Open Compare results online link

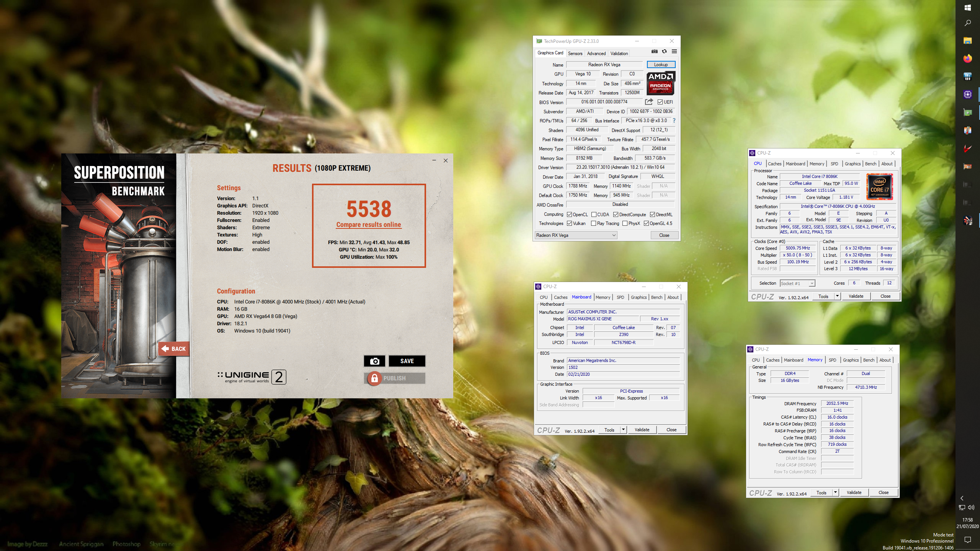click(x=369, y=225)
